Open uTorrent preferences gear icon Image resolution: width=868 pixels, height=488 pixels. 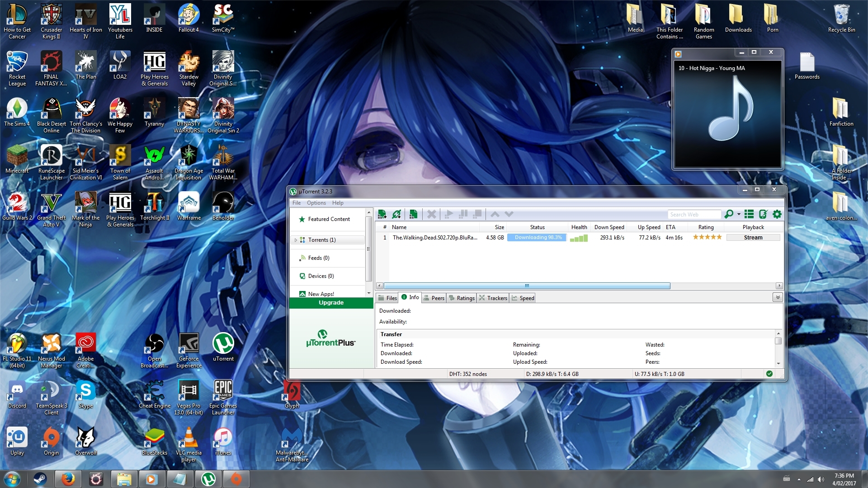(777, 214)
